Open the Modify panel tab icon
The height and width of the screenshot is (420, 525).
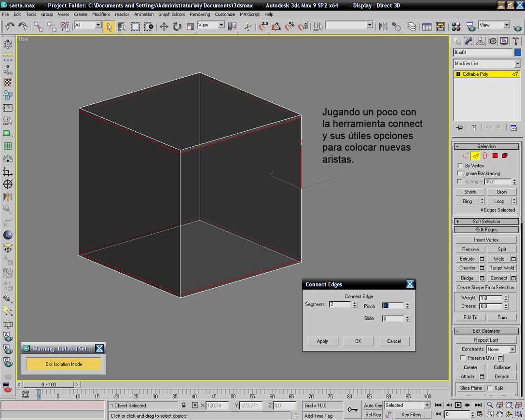469,41
